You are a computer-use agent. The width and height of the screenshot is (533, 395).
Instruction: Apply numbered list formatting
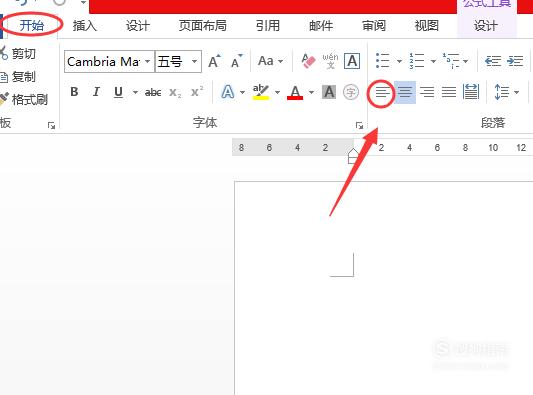[416, 61]
